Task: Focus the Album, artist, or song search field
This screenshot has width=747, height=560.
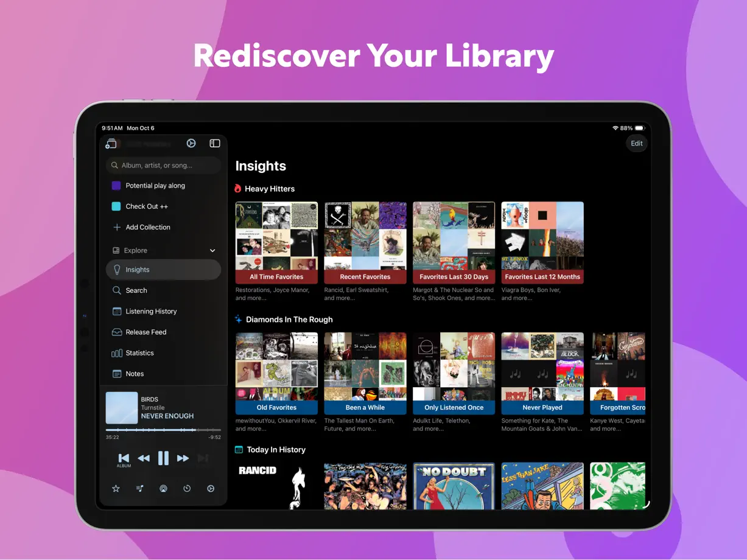Action: (x=163, y=165)
